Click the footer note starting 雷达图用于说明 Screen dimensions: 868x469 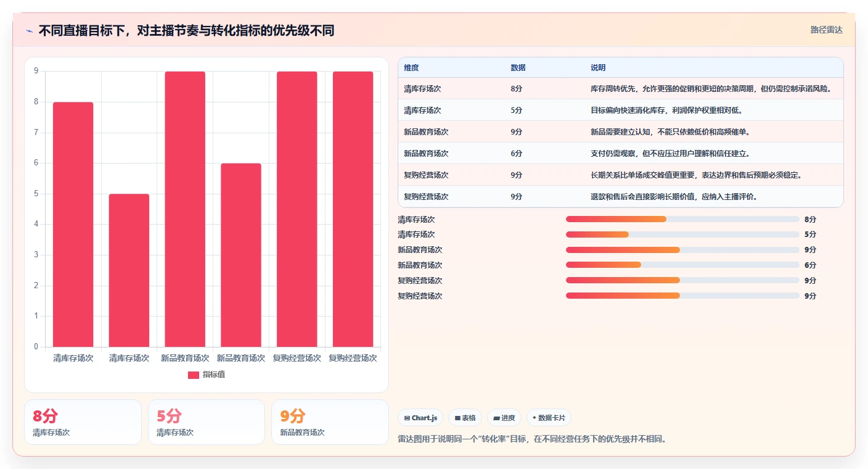click(x=533, y=439)
